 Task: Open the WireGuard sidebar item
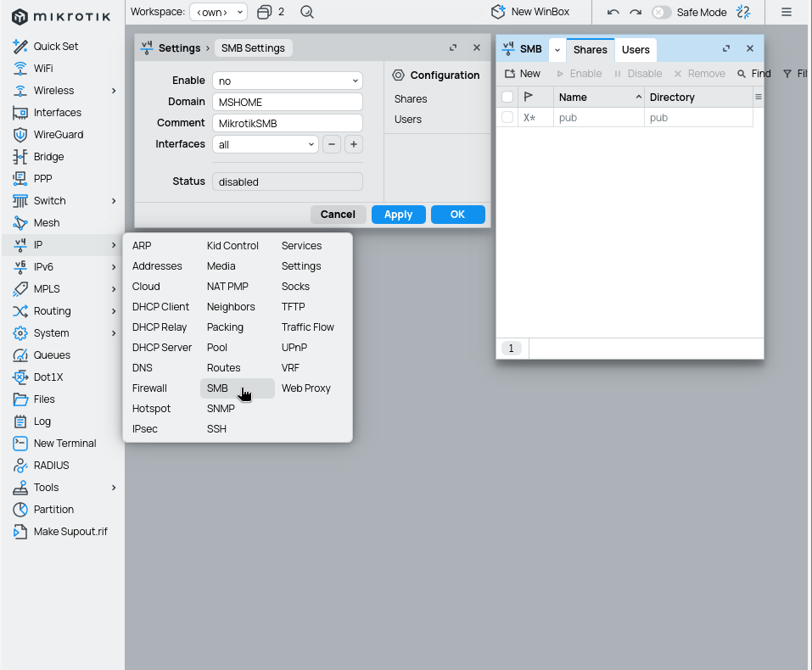click(x=58, y=135)
